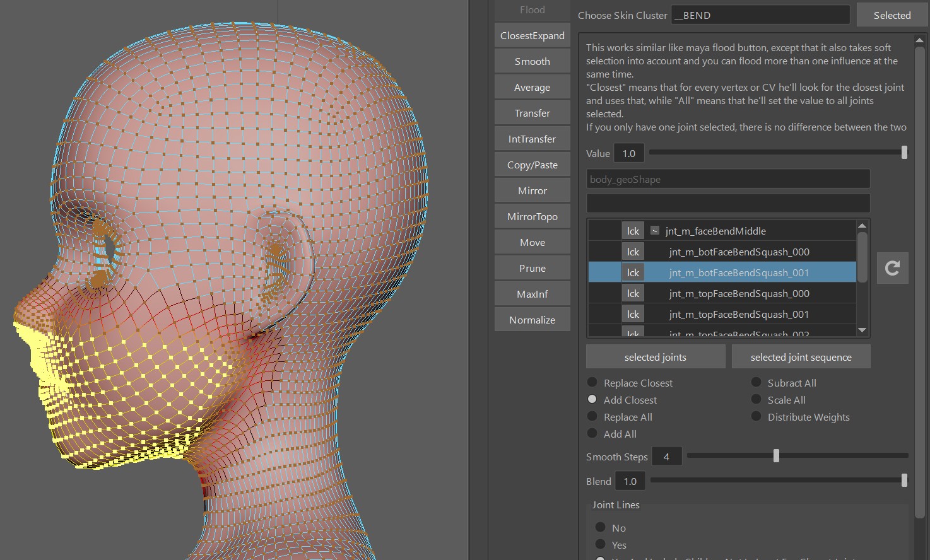The image size is (930, 560).
Task: Toggle lck for jnt_m_botFaceBendSquash_000
Action: click(633, 252)
